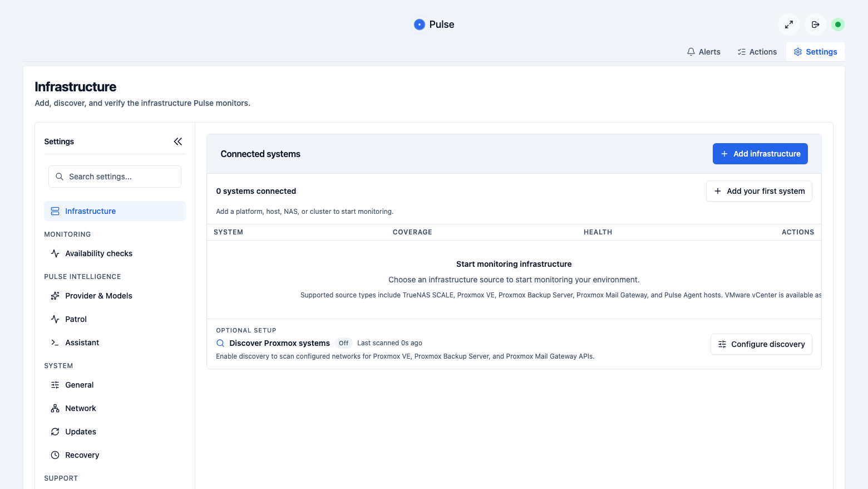The height and width of the screenshot is (489, 868).
Task: Click the Updates refresh icon
Action: [x=55, y=432]
